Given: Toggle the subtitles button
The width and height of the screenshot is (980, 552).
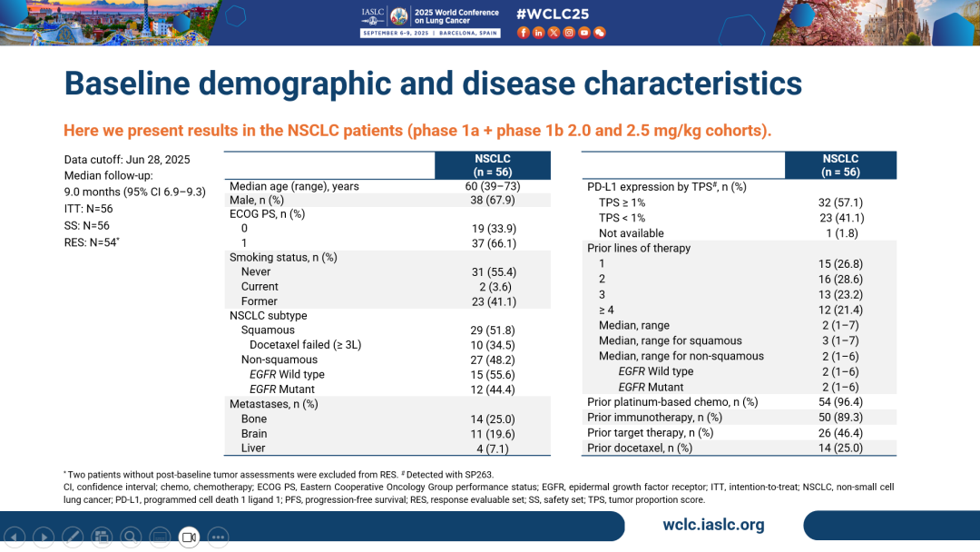Looking at the screenshot, I should coord(160,537).
